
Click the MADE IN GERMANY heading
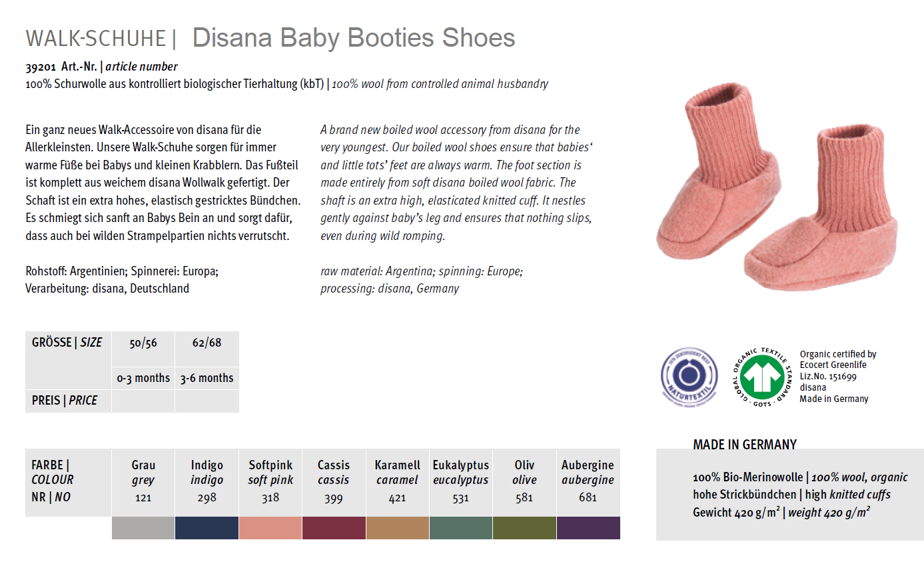[x=745, y=445]
